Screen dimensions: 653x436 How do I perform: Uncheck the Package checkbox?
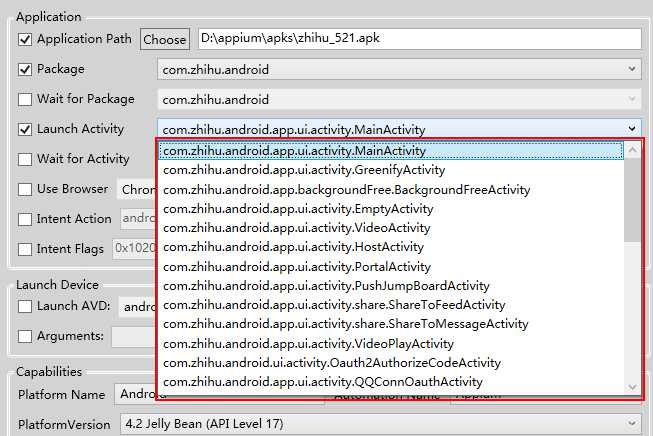coord(25,69)
